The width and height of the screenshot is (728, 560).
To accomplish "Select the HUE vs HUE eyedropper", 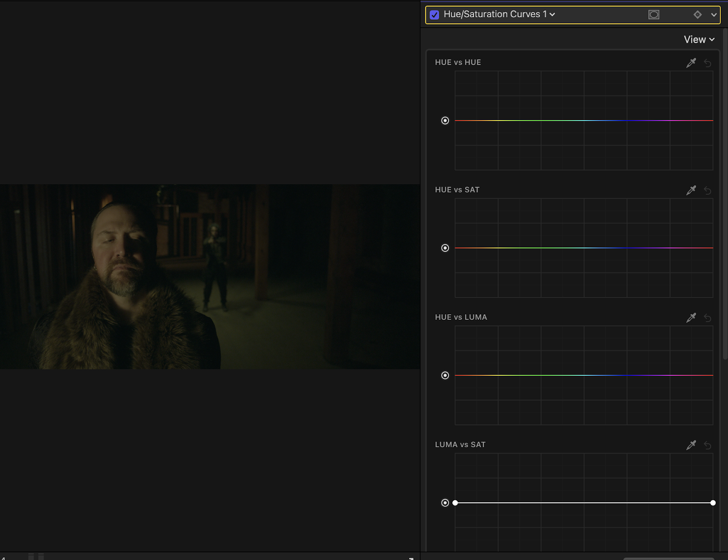I will pyautogui.click(x=691, y=63).
